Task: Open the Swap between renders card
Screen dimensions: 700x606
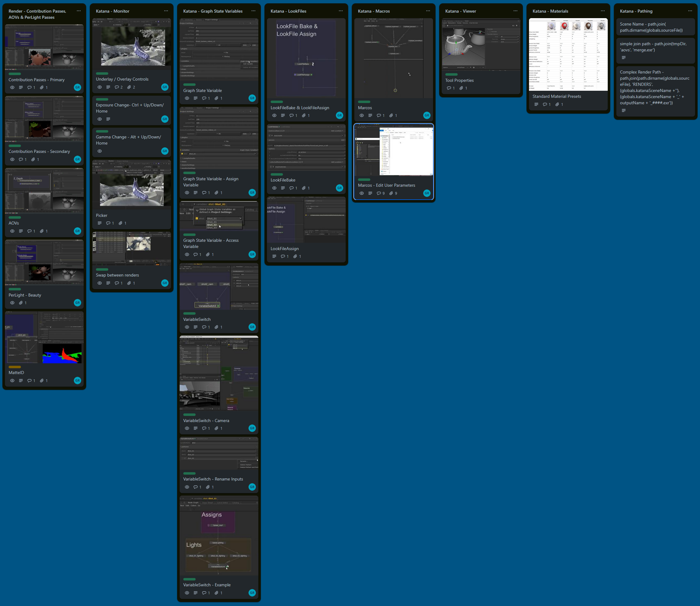Action: [x=117, y=275]
